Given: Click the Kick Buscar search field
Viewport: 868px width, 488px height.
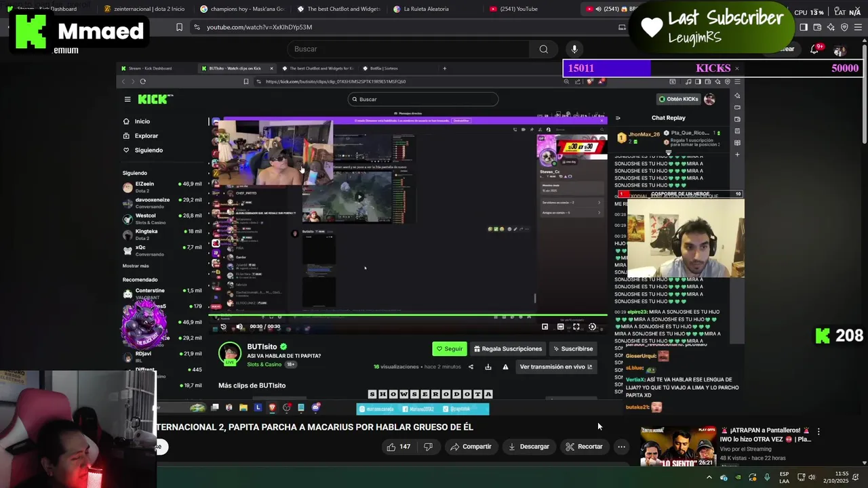Looking at the screenshot, I should point(423,99).
